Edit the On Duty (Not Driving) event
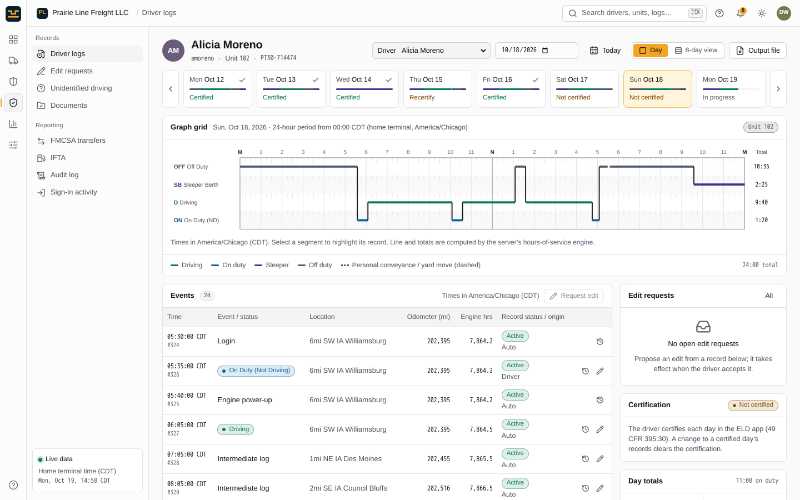The width and height of the screenshot is (800, 500). [600, 371]
